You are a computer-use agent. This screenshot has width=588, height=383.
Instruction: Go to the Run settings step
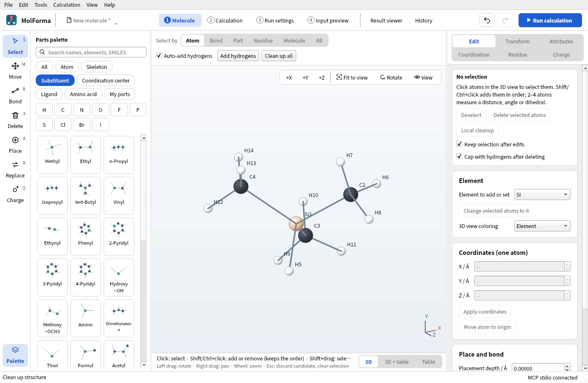click(275, 20)
